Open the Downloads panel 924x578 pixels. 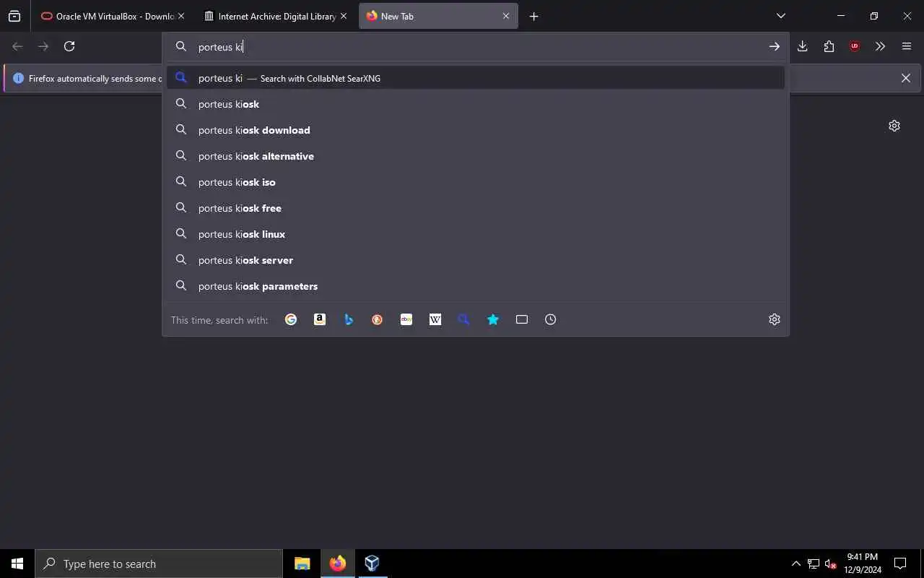click(x=803, y=46)
